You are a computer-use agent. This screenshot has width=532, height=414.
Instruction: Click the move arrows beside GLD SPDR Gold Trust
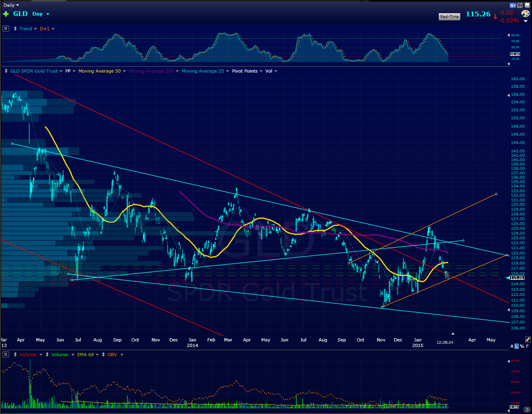(x=6, y=71)
